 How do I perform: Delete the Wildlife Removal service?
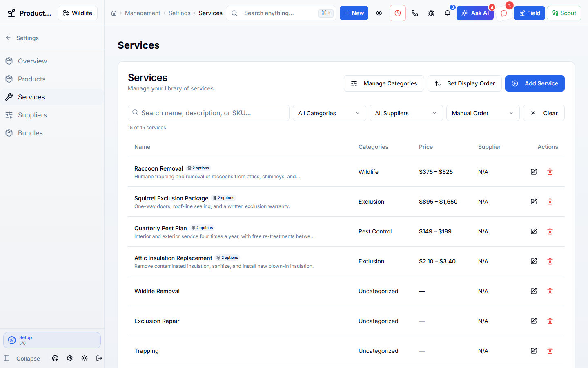pyautogui.click(x=550, y=291)
